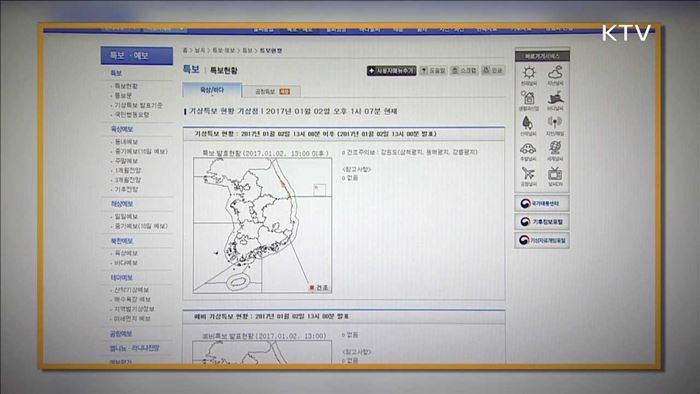Open the 기상자료개방포털 banner link
Screen dimensions: 700x394
542,240
